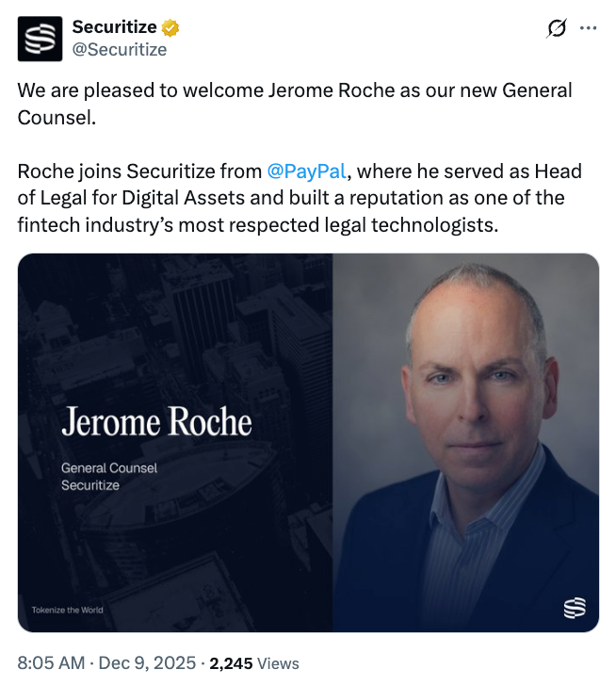Click the Grok slashed-circle icon
Viewport: 616px width, 686px height.
click(x=557, y=29)
